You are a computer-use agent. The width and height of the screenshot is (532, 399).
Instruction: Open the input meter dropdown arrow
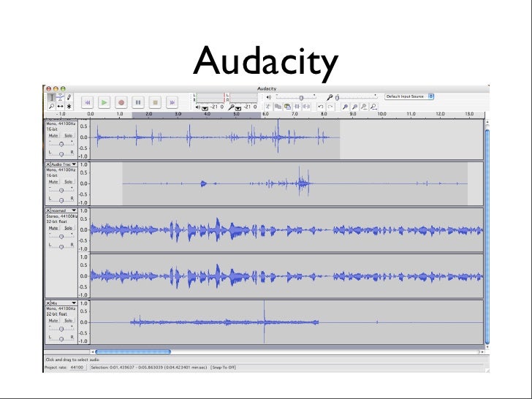[238, 108]
